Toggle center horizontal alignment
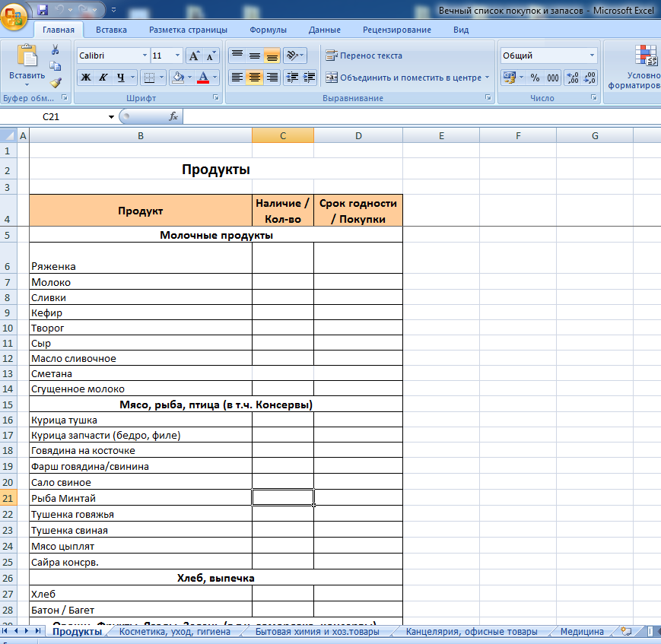 [255, 78]
